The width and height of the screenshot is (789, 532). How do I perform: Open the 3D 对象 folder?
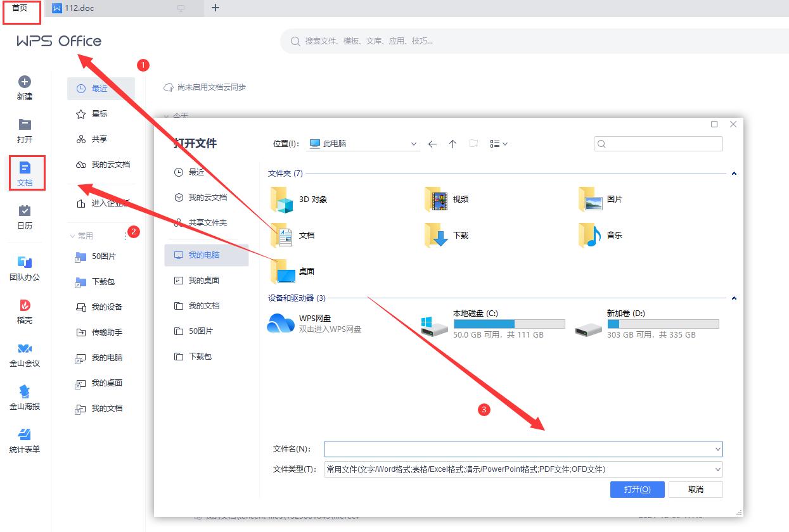tap(298, 199)
